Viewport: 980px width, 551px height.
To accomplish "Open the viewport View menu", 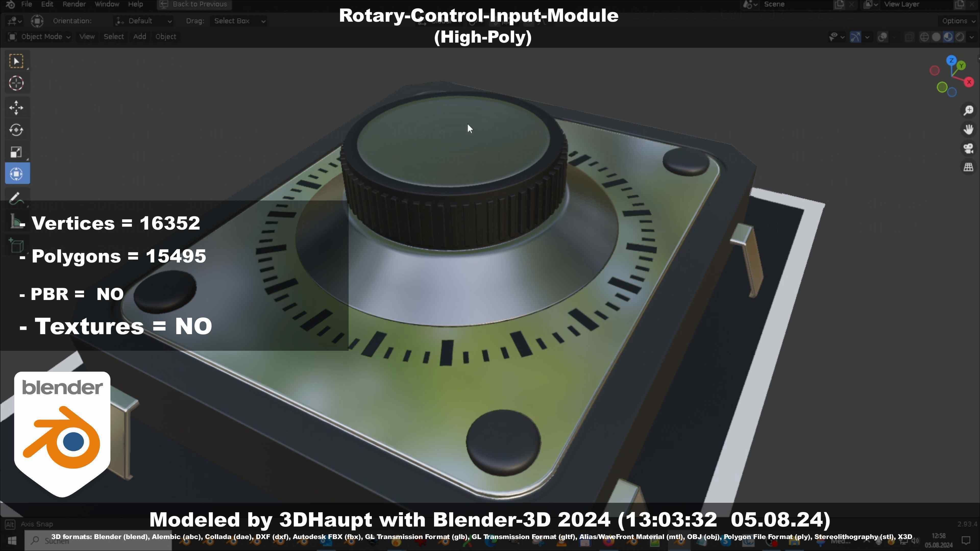I will [x=87, y=37].
